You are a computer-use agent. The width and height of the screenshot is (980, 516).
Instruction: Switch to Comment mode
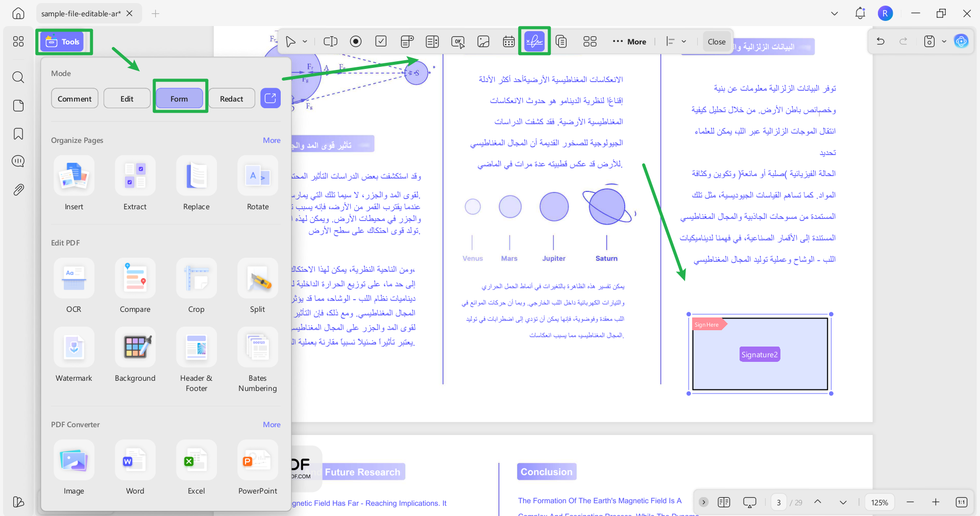[x=75, y=99]
